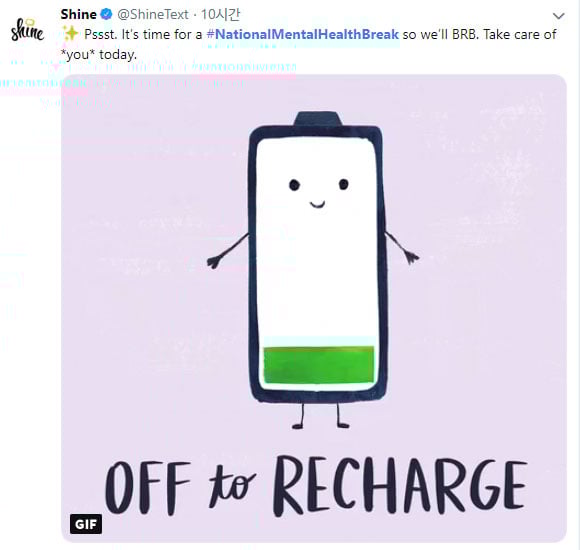Click the black GIF badge
Image resolution: width=580 pixels, height=550 pixels.
(86, 524)
